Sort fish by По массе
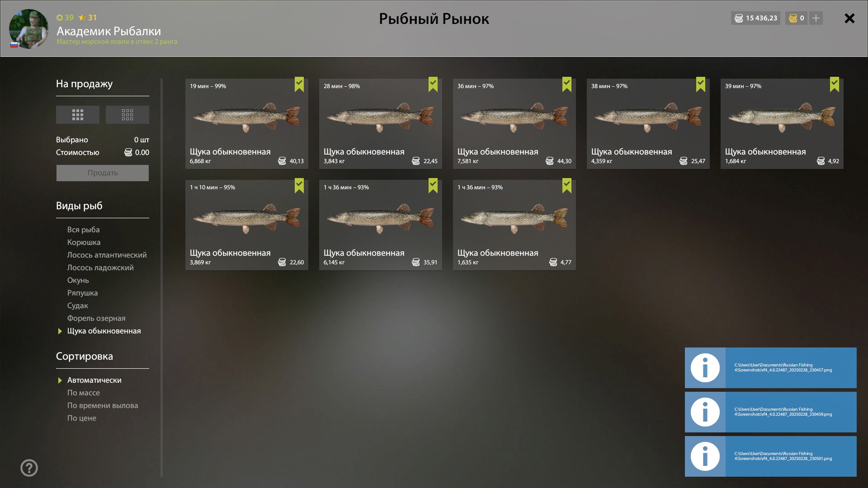Screen dimensions: 868x488 84,393
